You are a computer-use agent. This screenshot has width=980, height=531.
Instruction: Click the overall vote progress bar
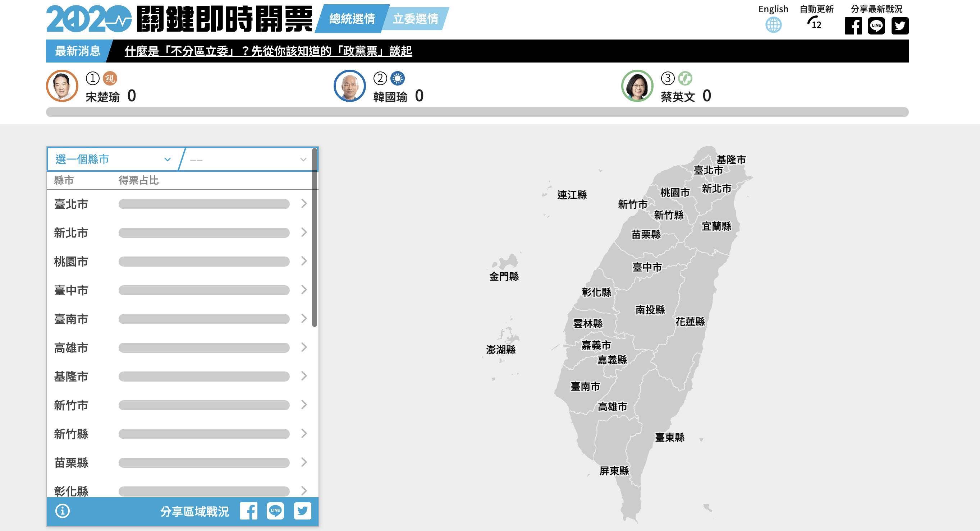tap(477, 112)
